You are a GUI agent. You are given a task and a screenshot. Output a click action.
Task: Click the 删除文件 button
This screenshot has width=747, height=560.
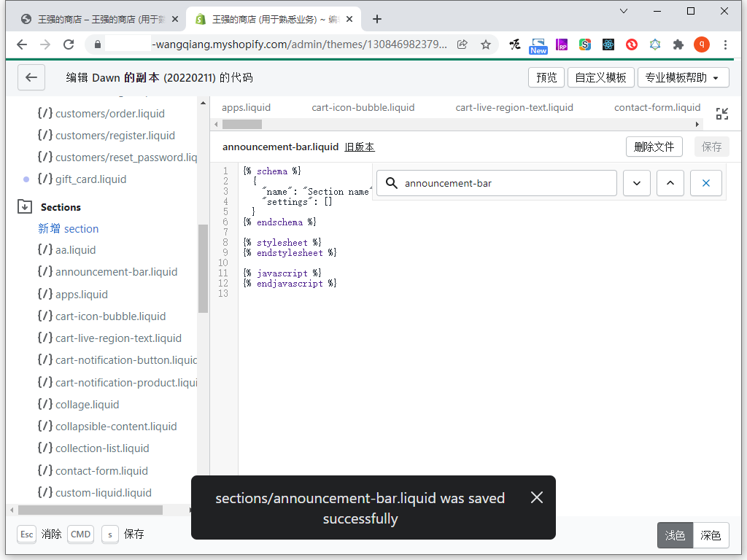pos(654,147)
